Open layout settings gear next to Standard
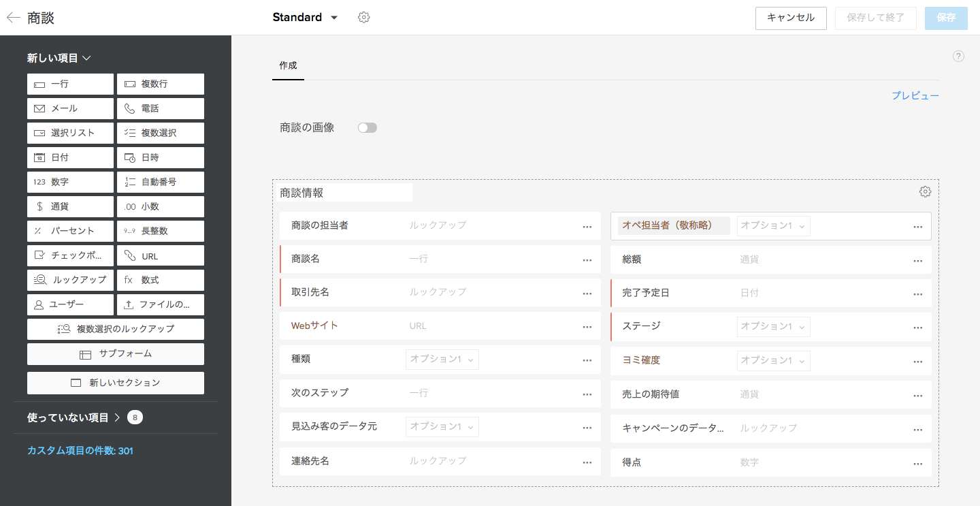The height and width of the screenshot is (506, 980). [x=363, y=18]
